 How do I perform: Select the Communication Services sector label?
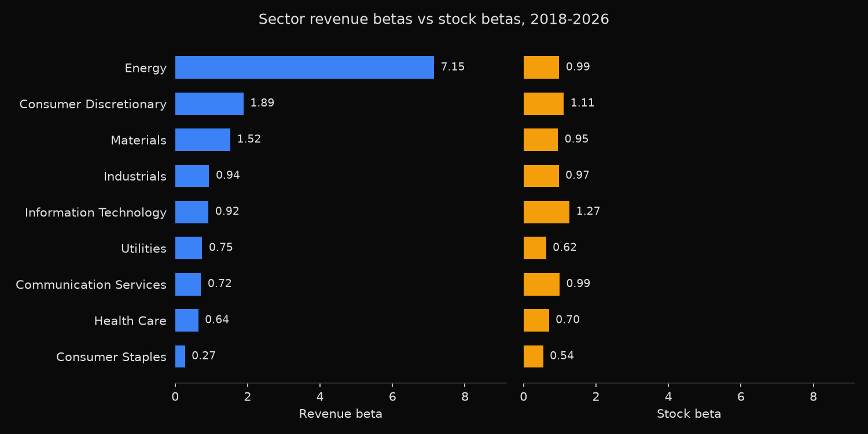91,285
